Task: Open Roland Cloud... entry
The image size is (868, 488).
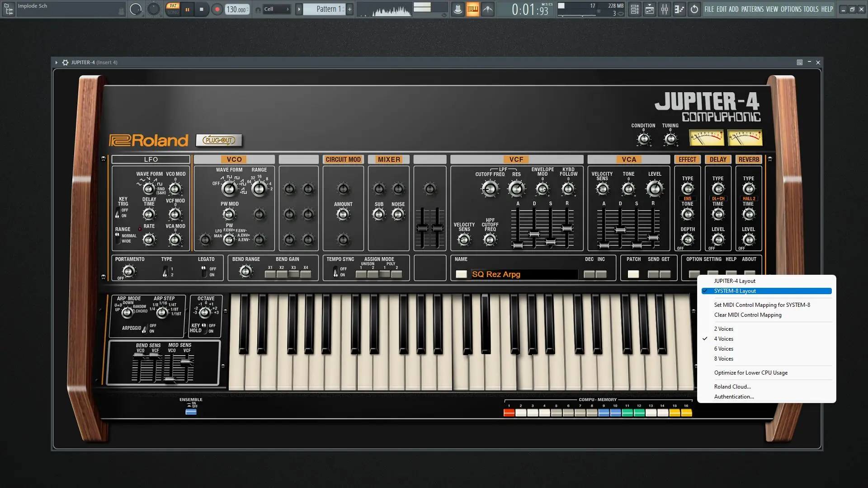Action: [x=732, y=387]
